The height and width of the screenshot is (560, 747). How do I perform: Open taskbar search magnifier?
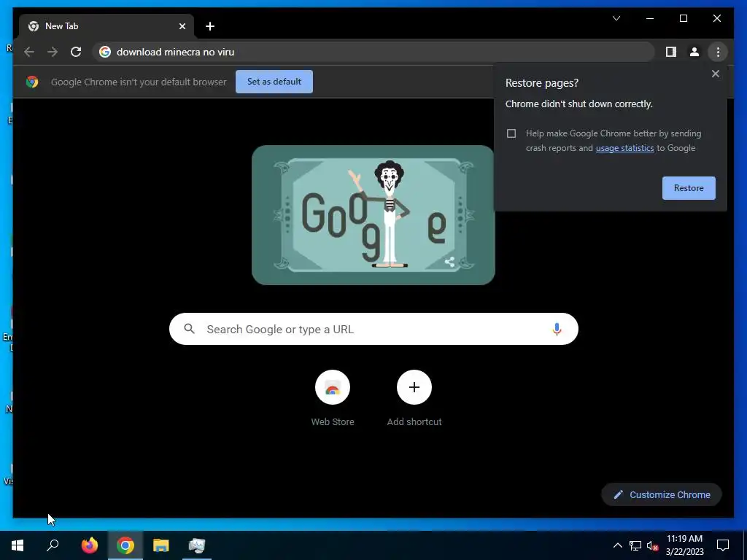coord(53,545)
